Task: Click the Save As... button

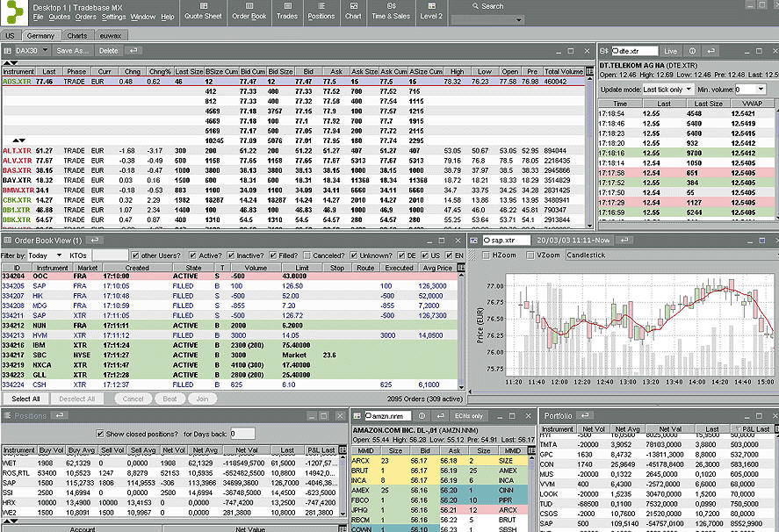Action: [x=73, y=51]
